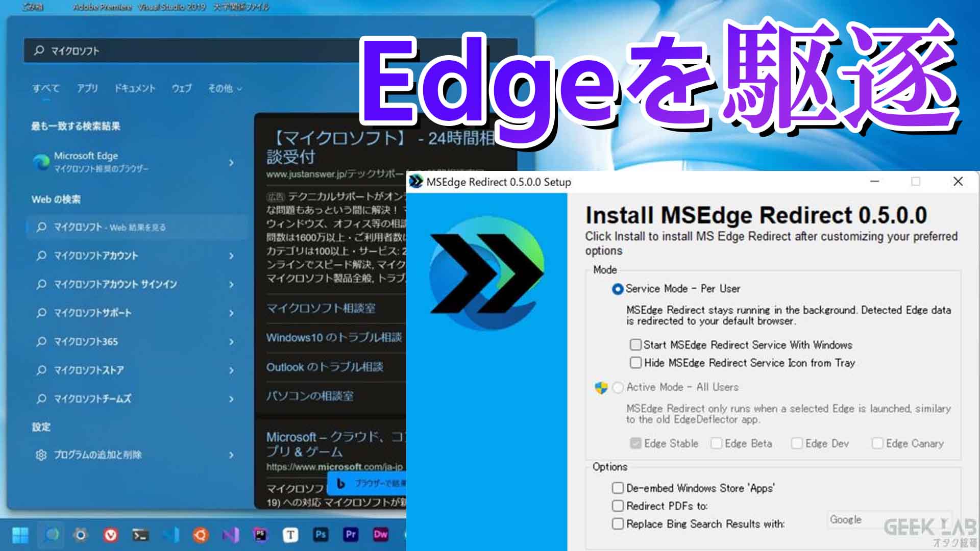
Task: Check De-embed Windows Store 'Apps'
Action: click(618, 488)
